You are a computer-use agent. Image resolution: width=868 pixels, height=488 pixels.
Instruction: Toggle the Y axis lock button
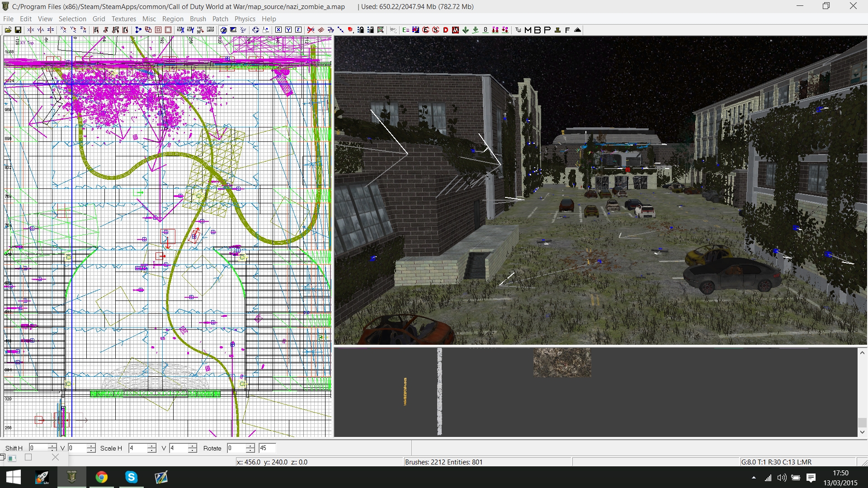click(x=288, y=30)
